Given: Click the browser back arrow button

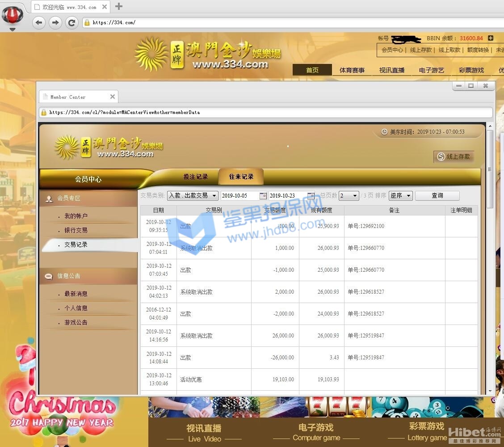Looking at the screenshot, I should (39, 22).
